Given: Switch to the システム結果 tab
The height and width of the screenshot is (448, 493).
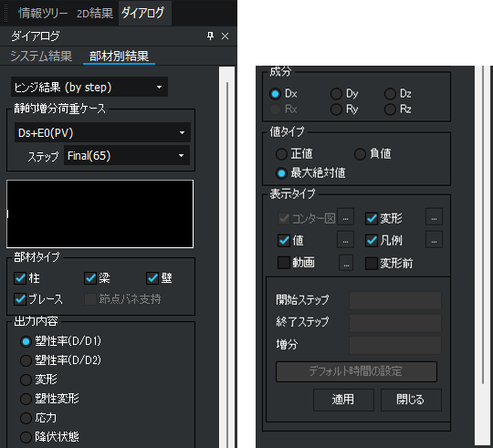Looking at the screenshot, I should [x=41, y=57].
